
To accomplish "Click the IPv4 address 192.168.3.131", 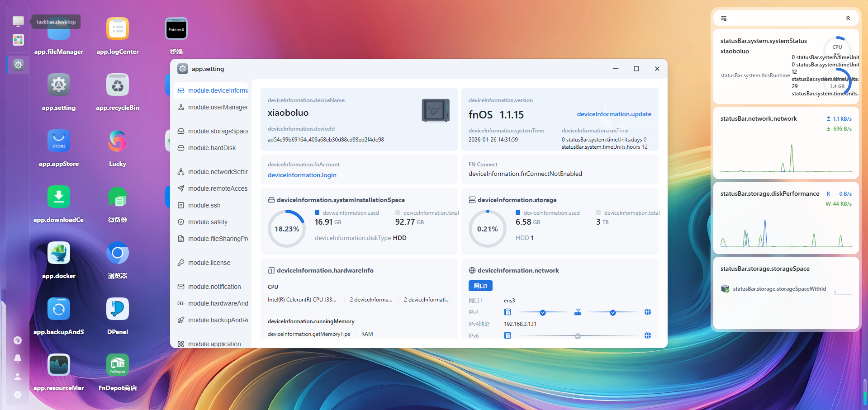I will 520,324.
